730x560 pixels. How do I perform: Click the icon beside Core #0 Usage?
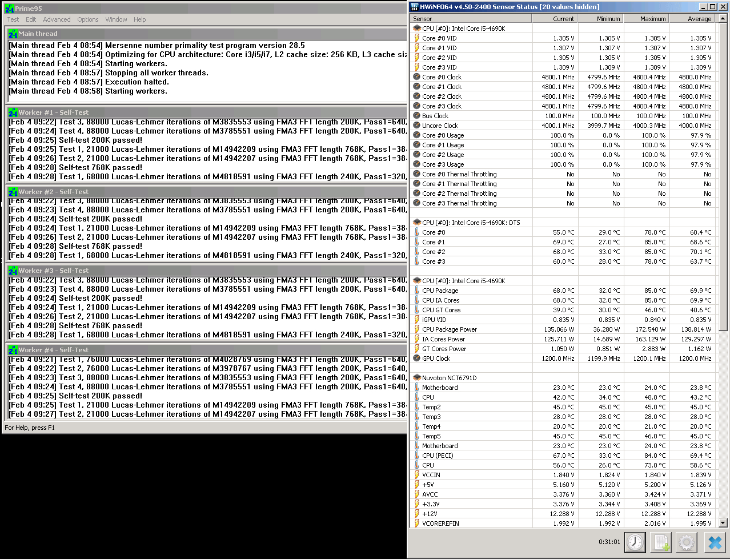(417, 135)
